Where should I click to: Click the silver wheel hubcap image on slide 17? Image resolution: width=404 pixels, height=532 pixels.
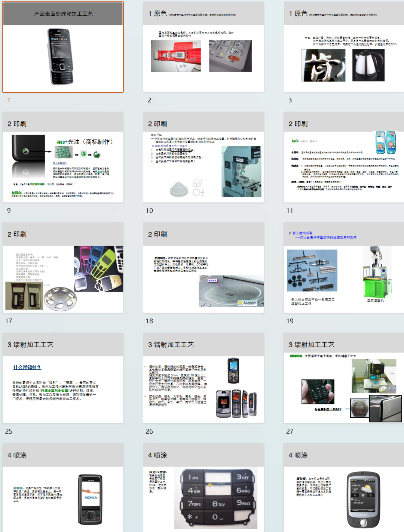[60, 299]
